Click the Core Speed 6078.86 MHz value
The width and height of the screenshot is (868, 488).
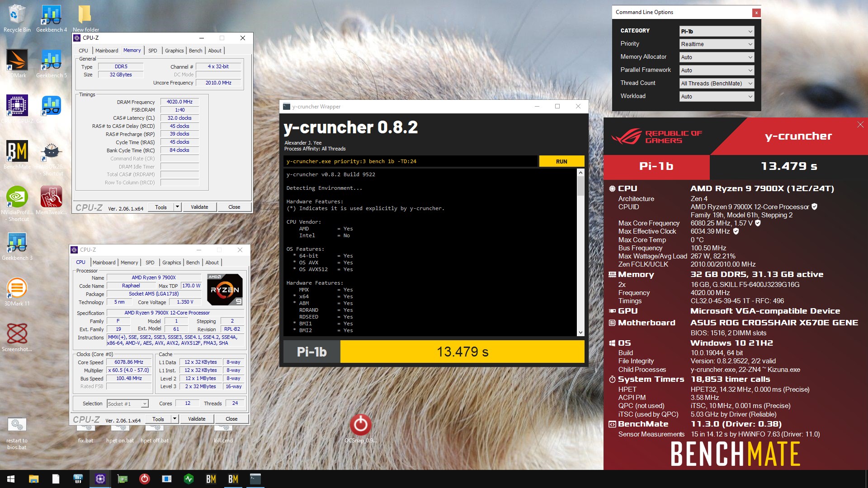click(x=129, y=362)
